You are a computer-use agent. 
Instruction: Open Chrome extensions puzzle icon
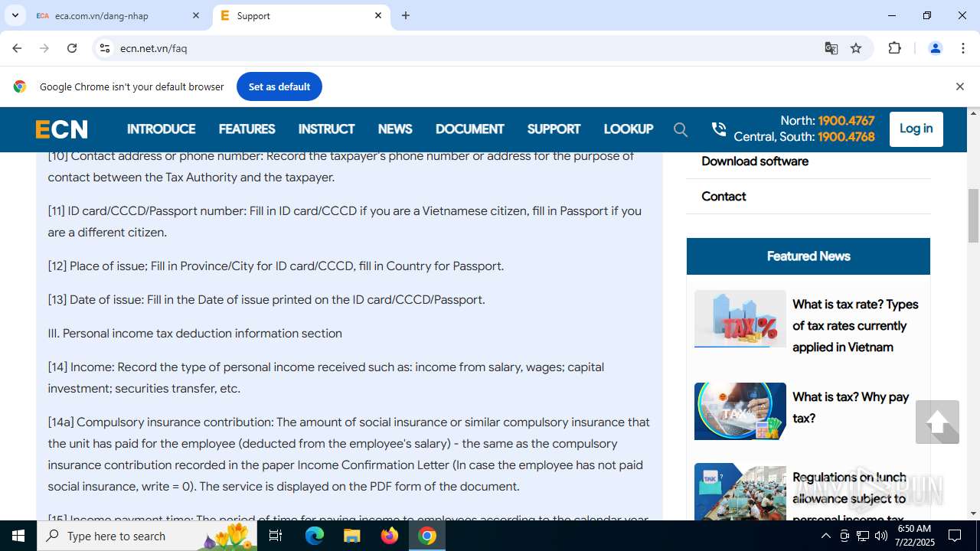click(x=894, y=48)
